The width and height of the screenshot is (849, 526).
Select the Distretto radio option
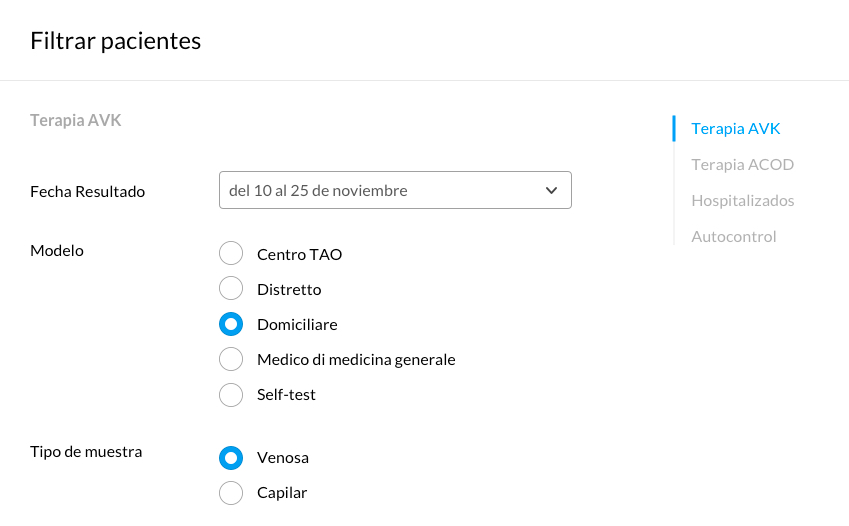click(231, 288)
